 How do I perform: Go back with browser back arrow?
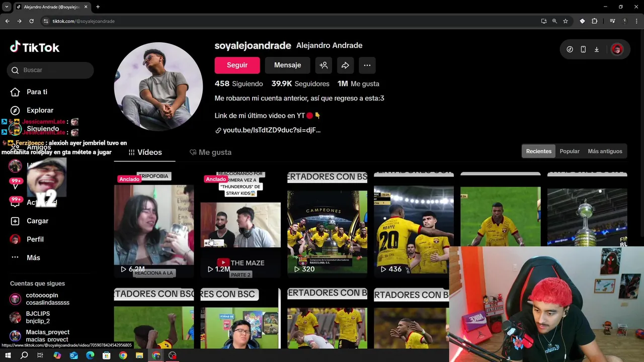tap(7, 21)
